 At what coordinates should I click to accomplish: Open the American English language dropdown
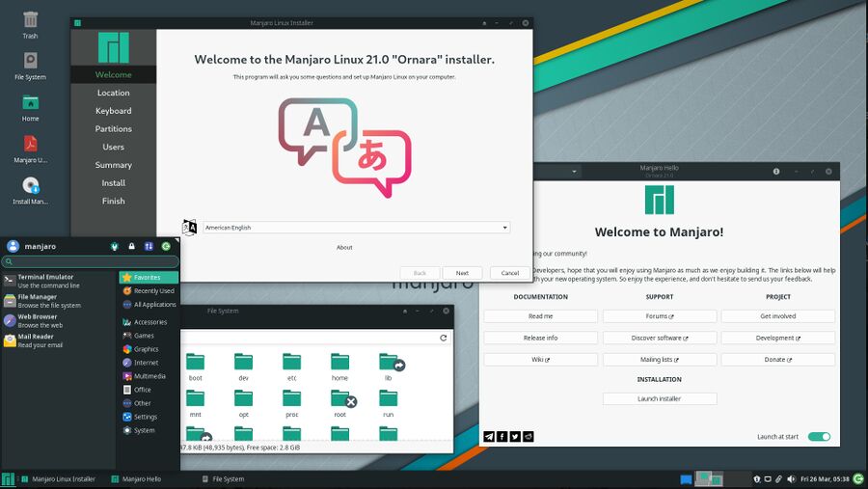[357, 227]
